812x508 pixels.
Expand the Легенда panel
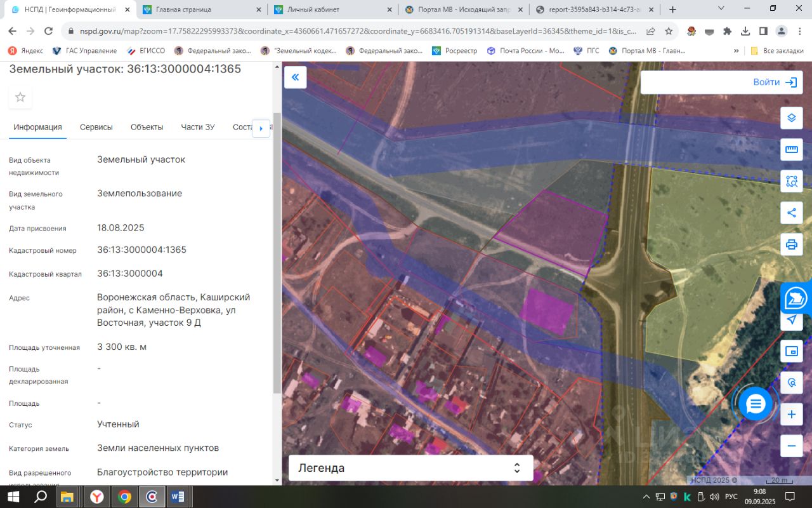pos(411,468)
